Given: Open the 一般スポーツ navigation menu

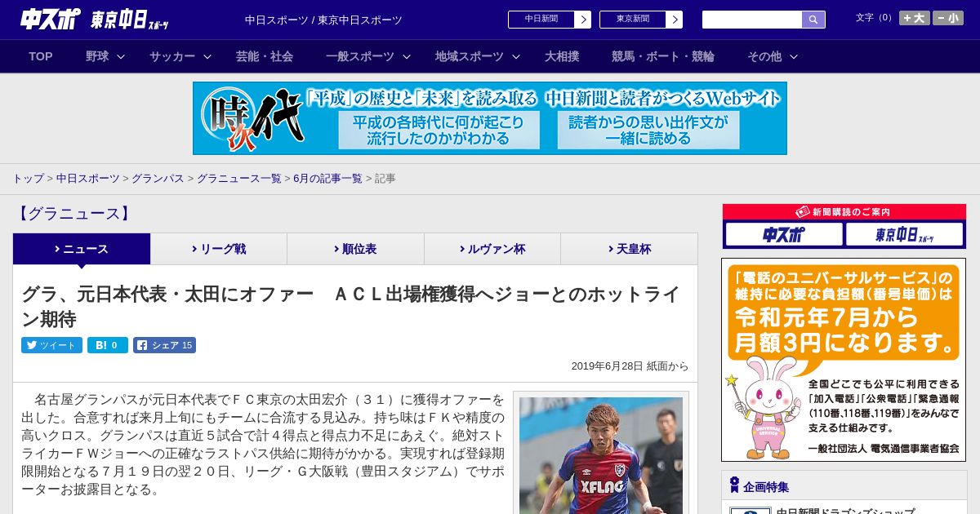Looking at the screenshot, I should pyautogui.click(x=360, y=56).
